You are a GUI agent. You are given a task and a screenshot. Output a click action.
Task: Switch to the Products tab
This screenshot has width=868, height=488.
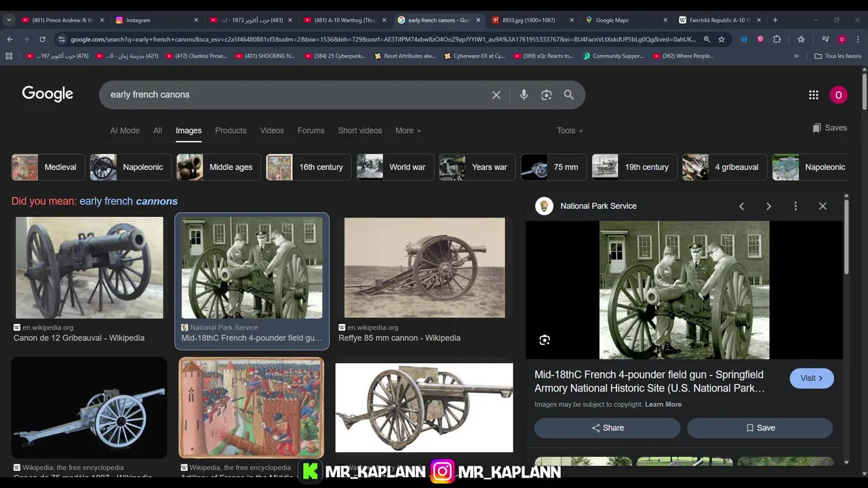(x=231, y=130)
